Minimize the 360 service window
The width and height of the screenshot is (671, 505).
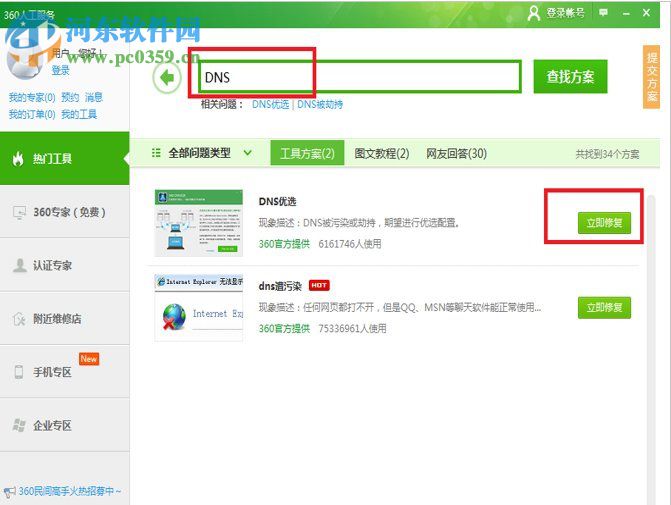pyautogui.click(x=626, y=14)
